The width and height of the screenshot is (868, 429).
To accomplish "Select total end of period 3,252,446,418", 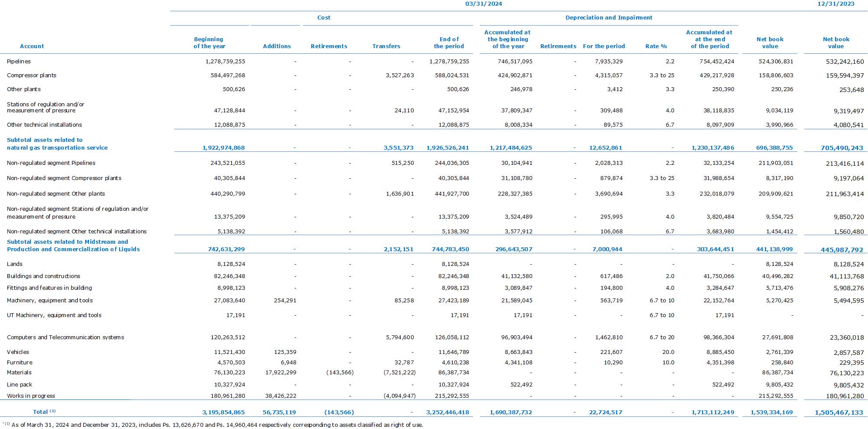I will 447,413.
